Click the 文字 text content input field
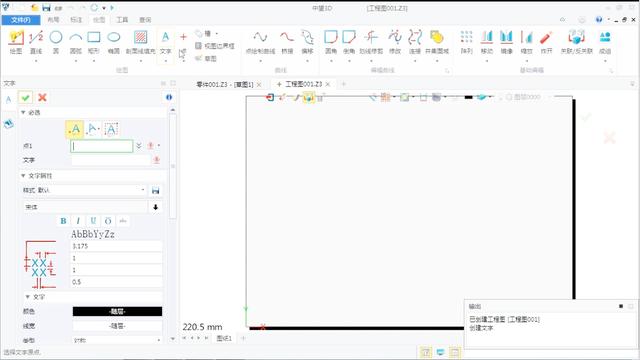Image resolution: width=640 pixels, height=360 pixels. tap(111, 160)
